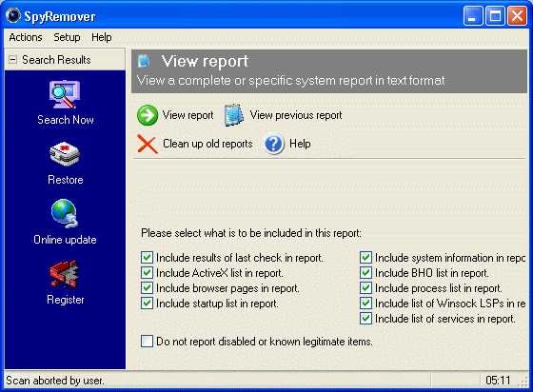Click the red X Clean up icon
The image size is (533, 392).
148,144
